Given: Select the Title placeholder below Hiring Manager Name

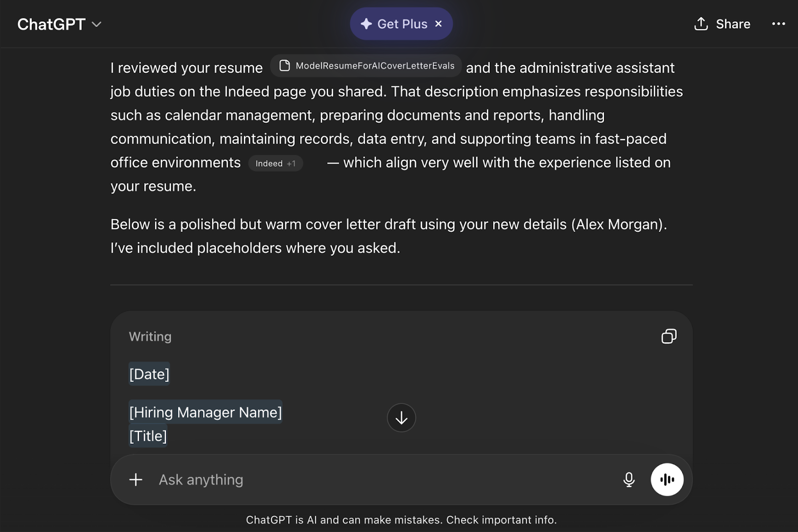Looking at the screenshot, I should pyautogui.click(x=148, y=435).
